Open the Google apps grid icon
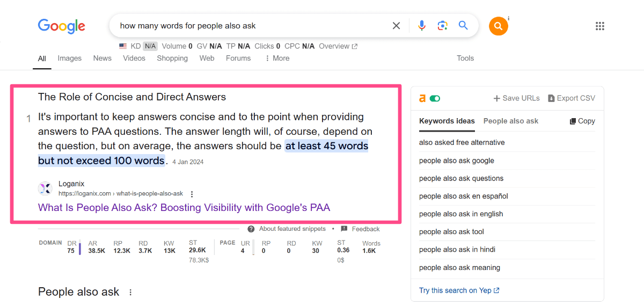 (x=600, y=26)
